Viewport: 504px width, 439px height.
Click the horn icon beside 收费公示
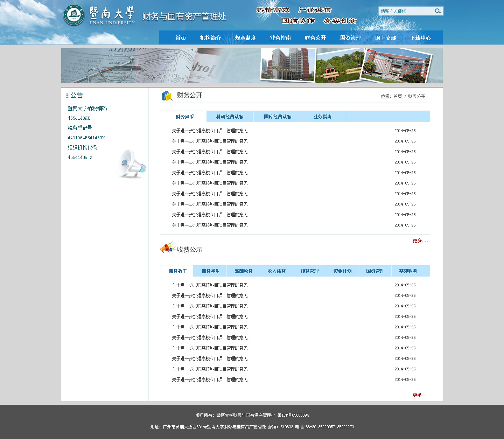coord(168,248)
